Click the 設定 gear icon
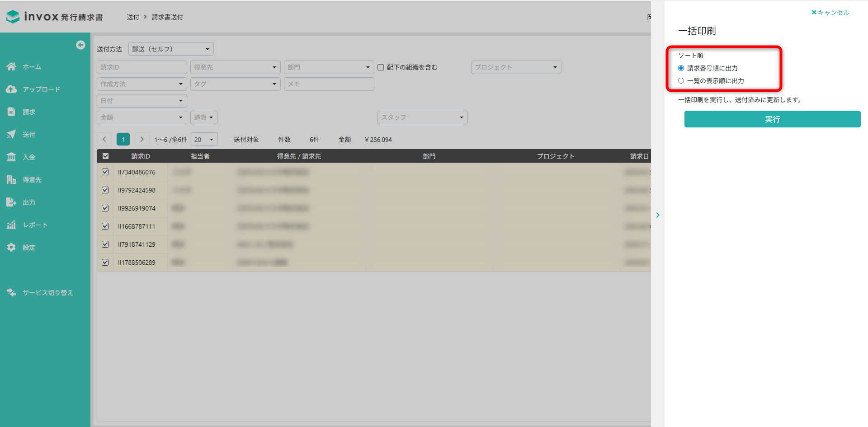The height and width of the screenshot is (427, 868). [11, 247]
